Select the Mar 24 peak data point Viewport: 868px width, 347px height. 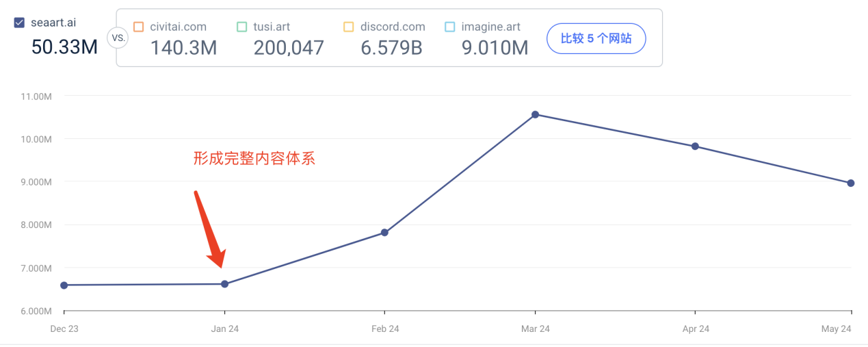[x=535, y=114]
